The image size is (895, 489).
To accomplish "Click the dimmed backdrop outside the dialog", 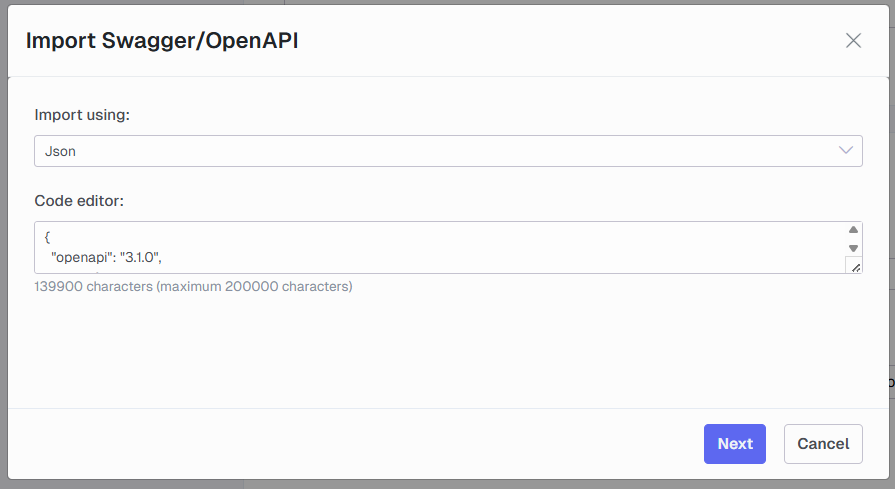I will tap(3, 228).
